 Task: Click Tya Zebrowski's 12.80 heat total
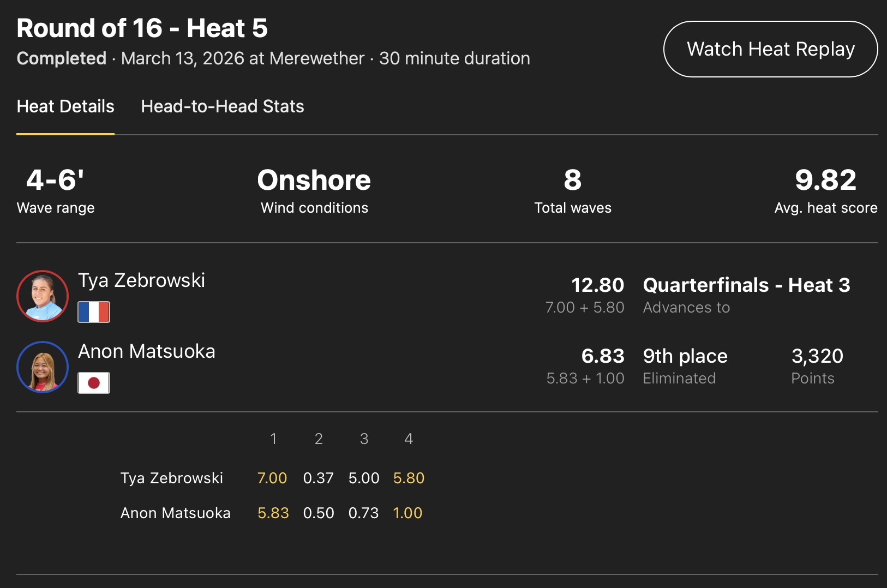[597, 285]
